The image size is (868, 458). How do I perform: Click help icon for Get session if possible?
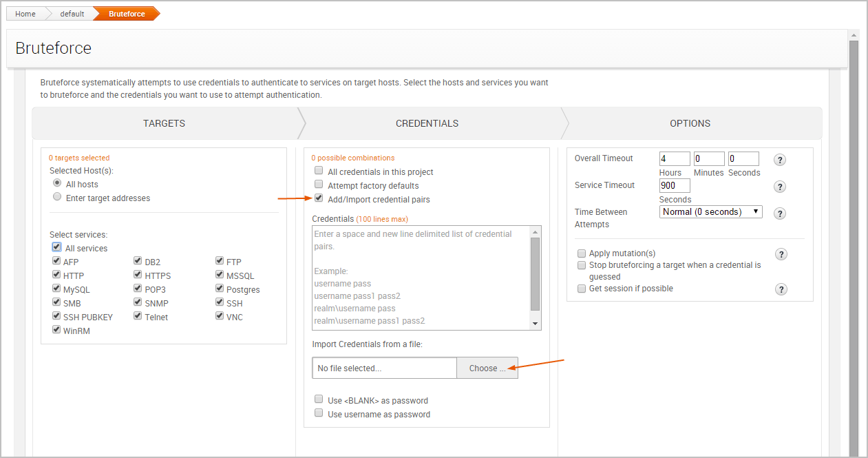(x=781, y=289)
